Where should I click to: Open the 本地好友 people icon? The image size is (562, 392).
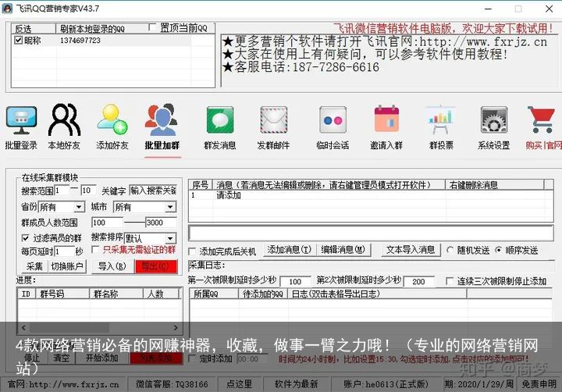(x=65, y=119)
